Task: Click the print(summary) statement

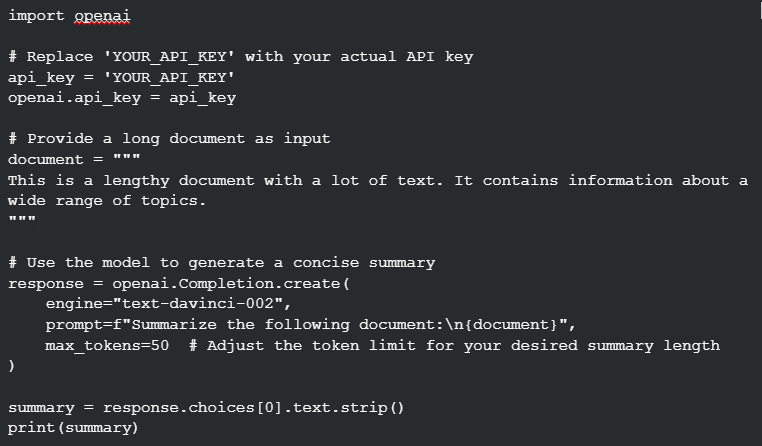Action: [x=73, y=428]
